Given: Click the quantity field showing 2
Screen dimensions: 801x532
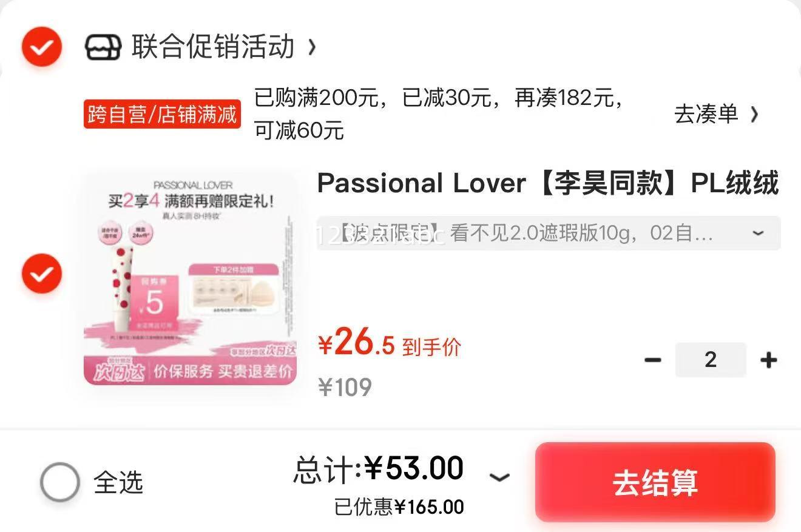Looking at the screenshot, I should point(711,360).
